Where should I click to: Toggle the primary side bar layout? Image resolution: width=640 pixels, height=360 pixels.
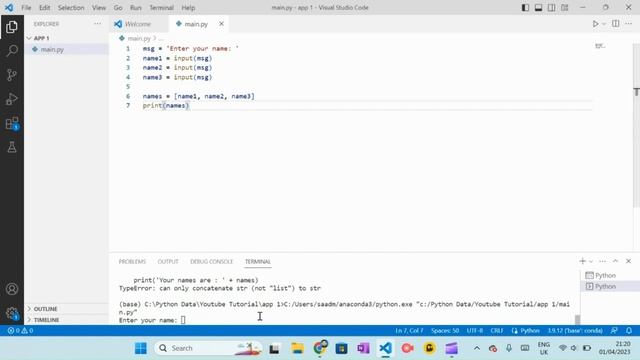pyautogui.click(x=525, y=8)
